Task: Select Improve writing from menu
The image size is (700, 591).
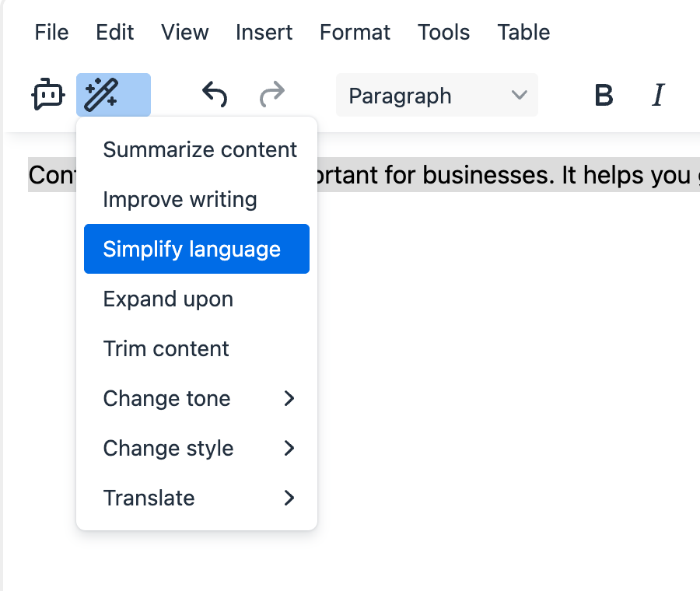Action: coord(180,199)
